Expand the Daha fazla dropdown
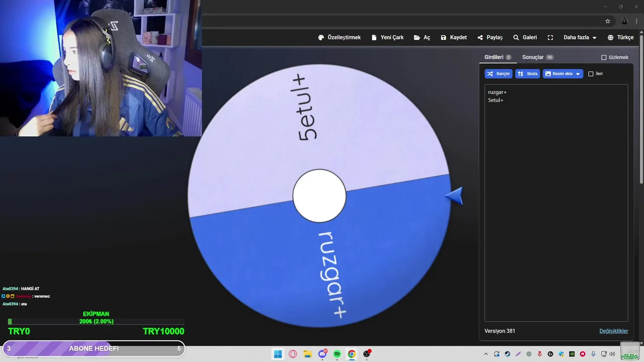Viewport: 644px width, 362px height. point(580,37)
